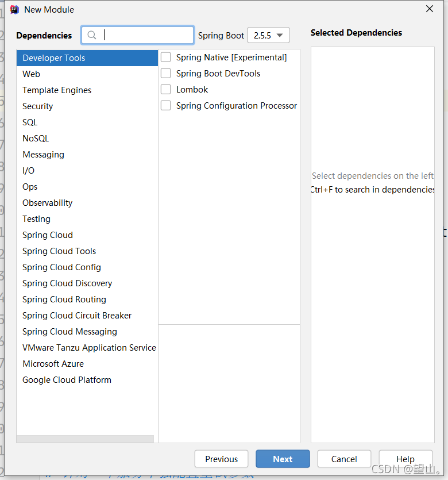Viewport: 448px width, 480px height.
Task: Select the Spring Cloud category
Action: [x=87, y=235]
